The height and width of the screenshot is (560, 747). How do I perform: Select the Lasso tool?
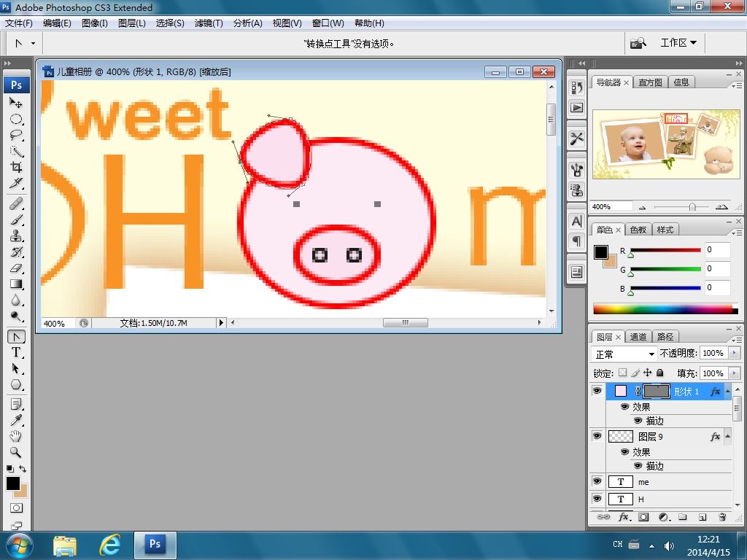pyautogui.click(x=16, y=135)
